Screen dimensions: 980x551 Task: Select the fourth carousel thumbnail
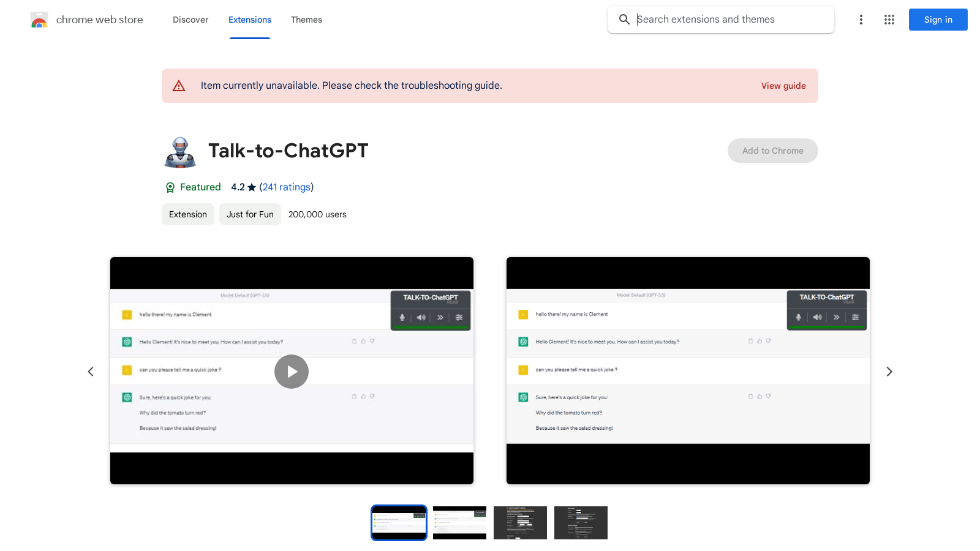click(x=581, y=523)
